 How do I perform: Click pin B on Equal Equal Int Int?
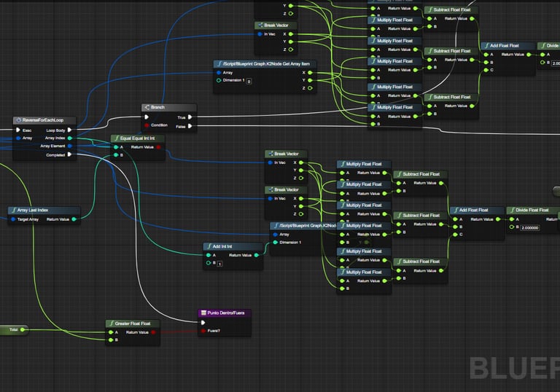116,155
